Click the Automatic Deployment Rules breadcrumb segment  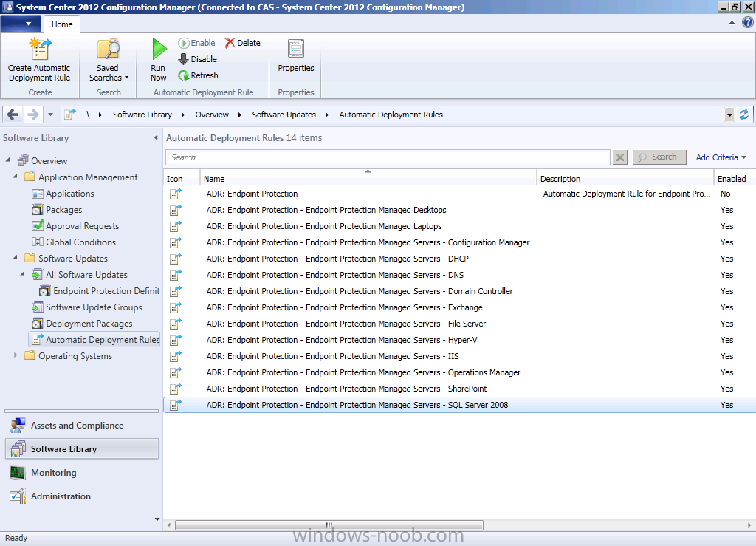point(391,115)
